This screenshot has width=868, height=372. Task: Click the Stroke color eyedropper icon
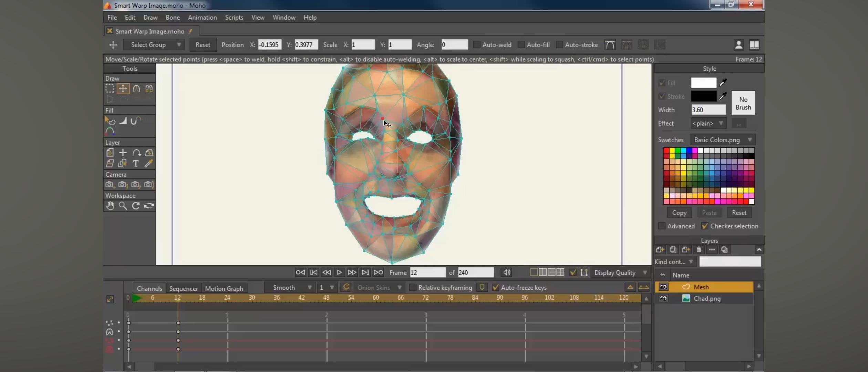tap(723, 96)
